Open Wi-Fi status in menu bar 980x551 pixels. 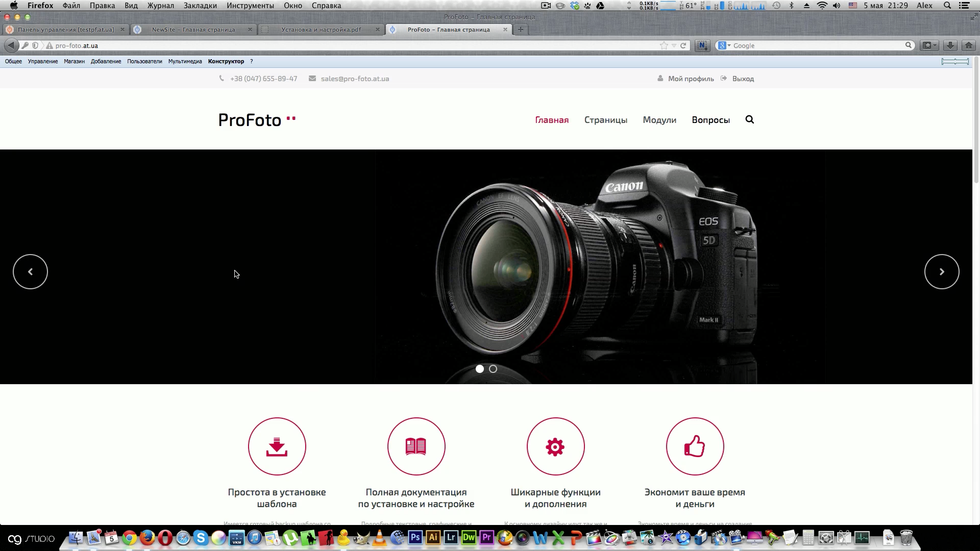pyautogui.click(x=822, y=6)
